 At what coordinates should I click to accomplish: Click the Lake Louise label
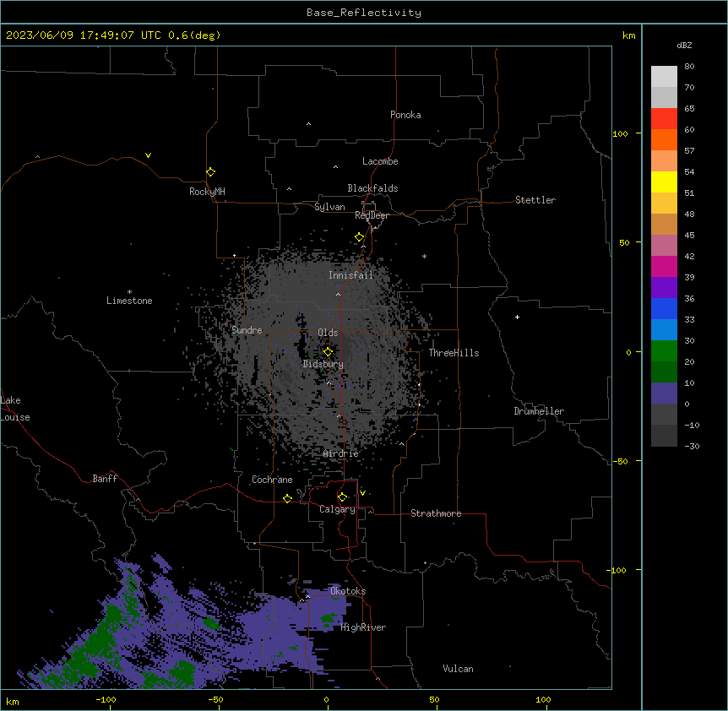[x=15, y=409]
